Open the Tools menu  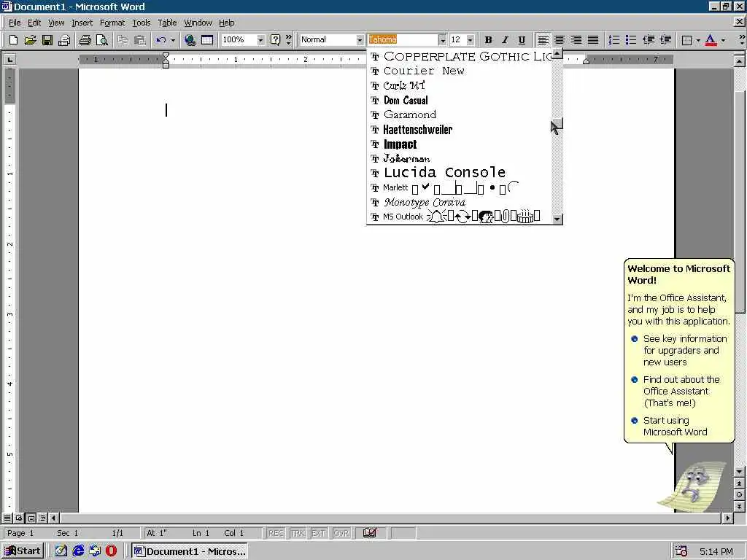tap(141, 23)
